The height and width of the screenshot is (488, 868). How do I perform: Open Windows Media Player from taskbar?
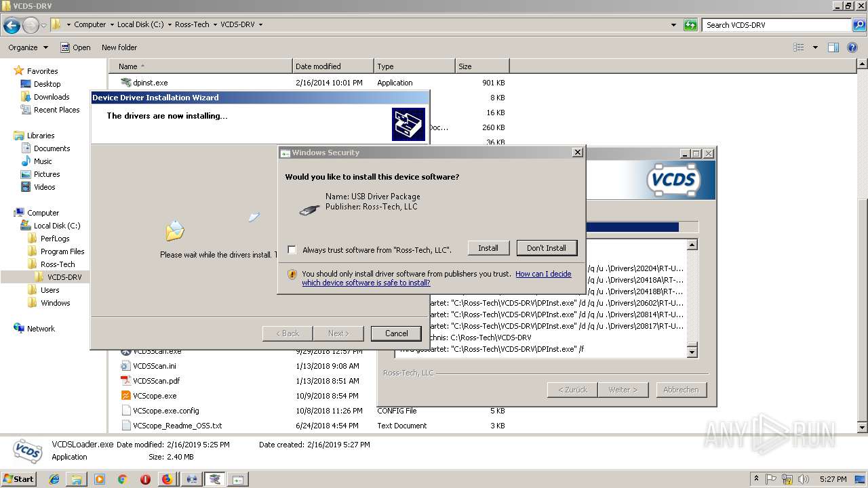(100, 479)
